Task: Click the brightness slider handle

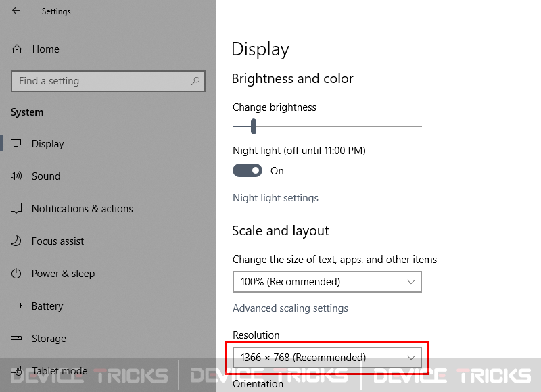Action: (254, 126)
